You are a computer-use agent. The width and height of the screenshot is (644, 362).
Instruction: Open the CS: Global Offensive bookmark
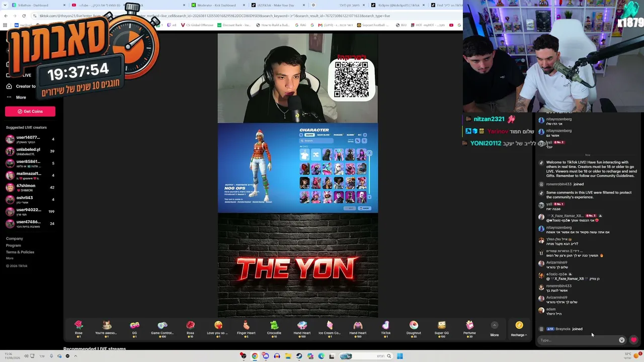tap(197, 25)
